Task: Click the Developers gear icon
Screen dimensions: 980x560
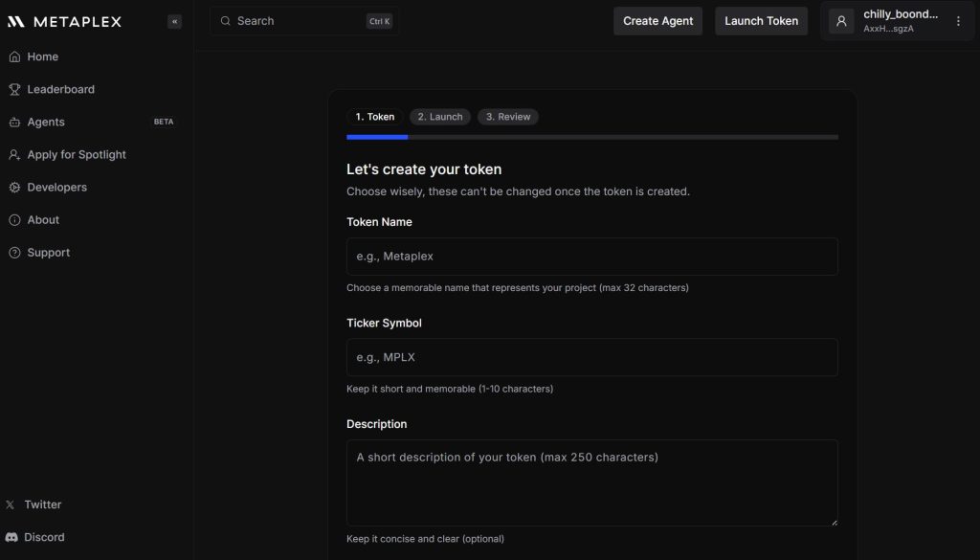Action: [14, 188]
